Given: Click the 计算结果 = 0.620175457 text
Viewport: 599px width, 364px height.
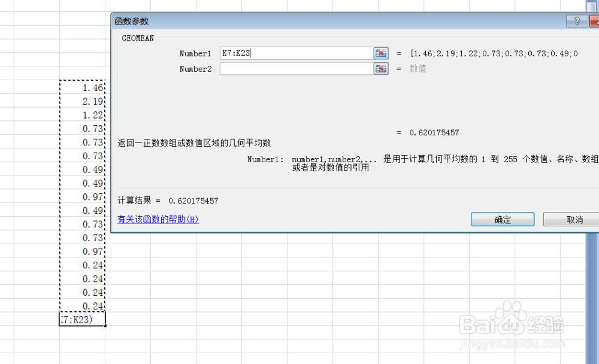Looking at the screenshot, I should (168, 201).
